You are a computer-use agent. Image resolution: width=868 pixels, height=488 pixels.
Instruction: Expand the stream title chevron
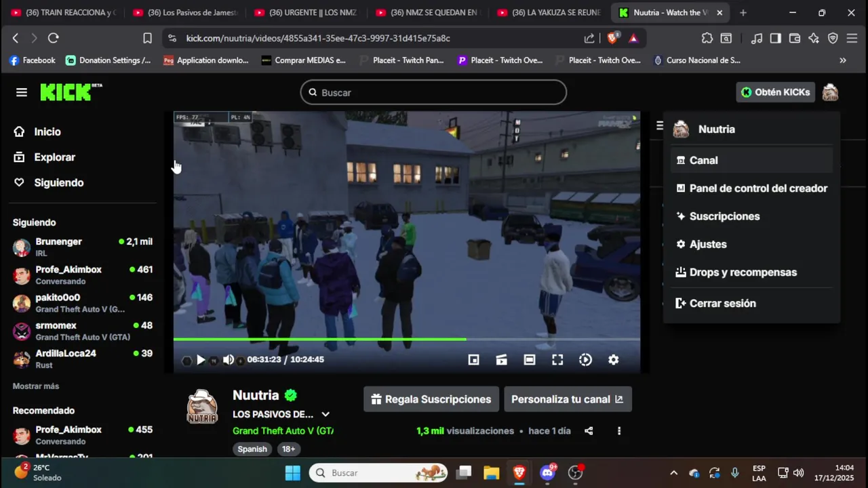pos(325,414)
